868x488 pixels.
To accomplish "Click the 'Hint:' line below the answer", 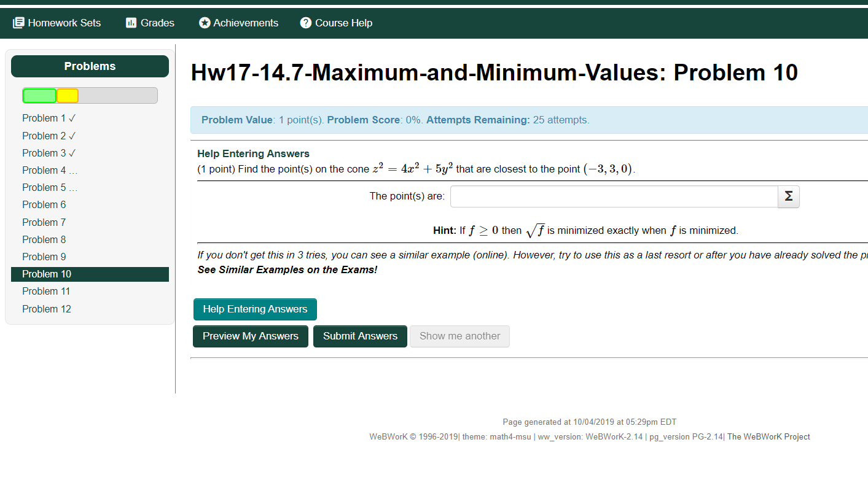I will (585, 231).
